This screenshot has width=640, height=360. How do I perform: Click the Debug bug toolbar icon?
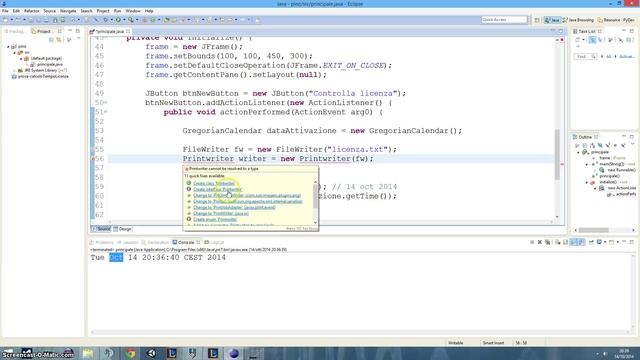click(106, 20)
